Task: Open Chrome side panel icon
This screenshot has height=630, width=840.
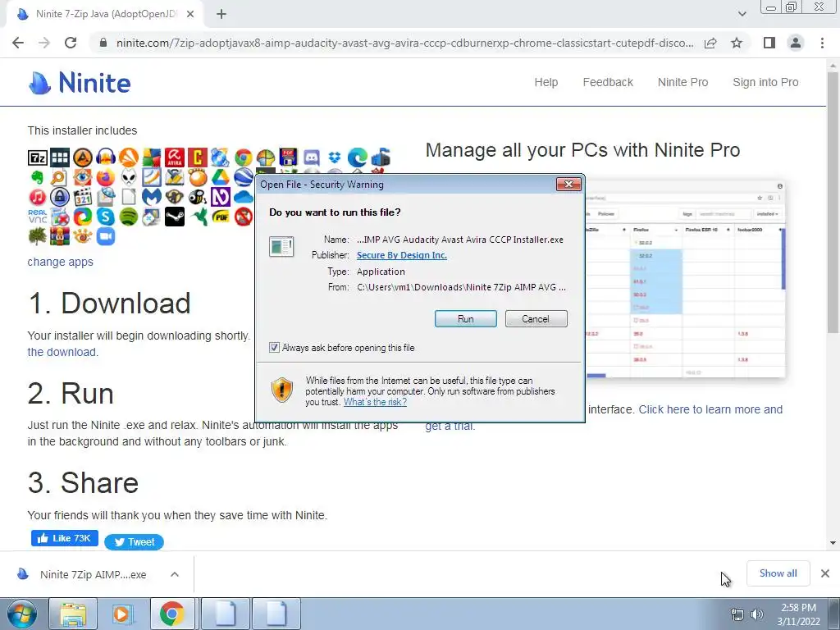Action: point(769,43)
